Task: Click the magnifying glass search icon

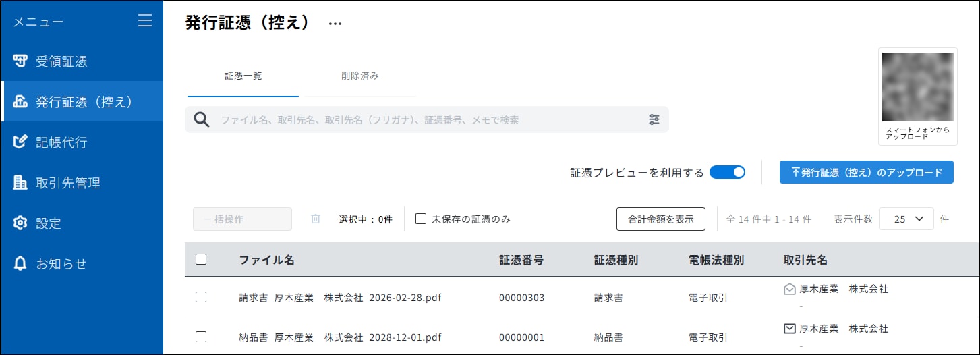Action: point(201,119)
